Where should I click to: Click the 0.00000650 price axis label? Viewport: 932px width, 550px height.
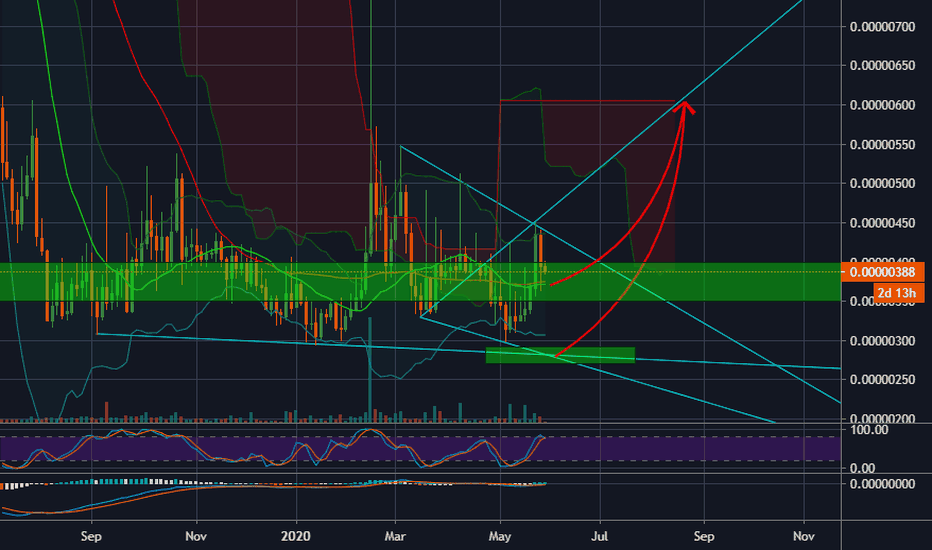(883, 65)
